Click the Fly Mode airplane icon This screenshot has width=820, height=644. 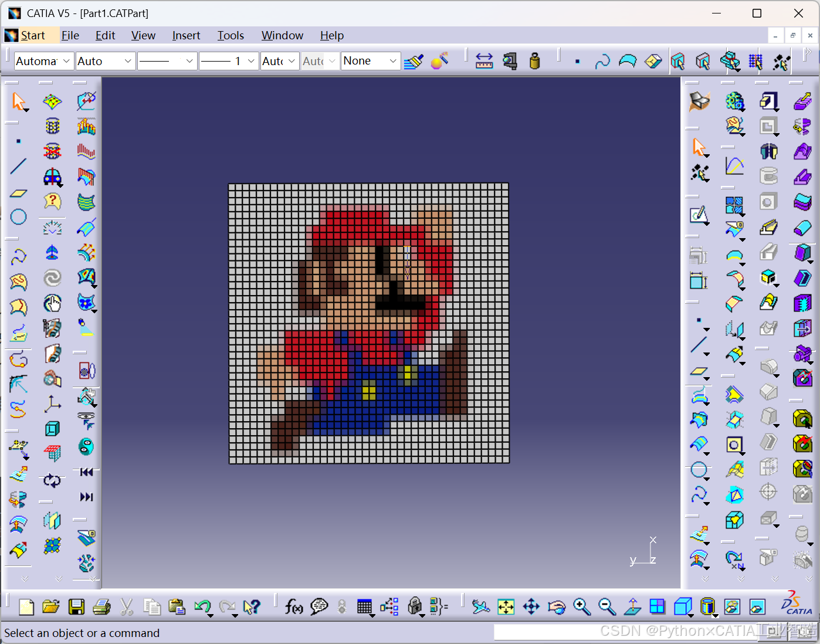(481, 606)
